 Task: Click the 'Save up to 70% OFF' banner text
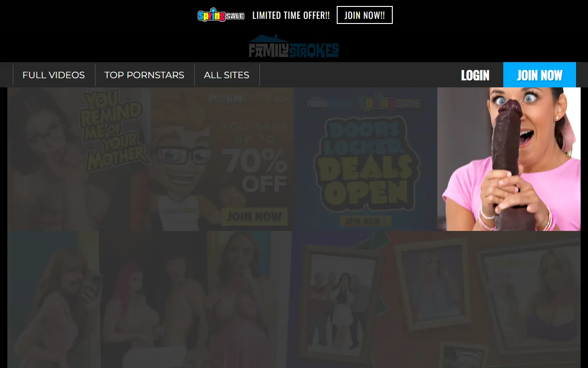coord(254,156)
